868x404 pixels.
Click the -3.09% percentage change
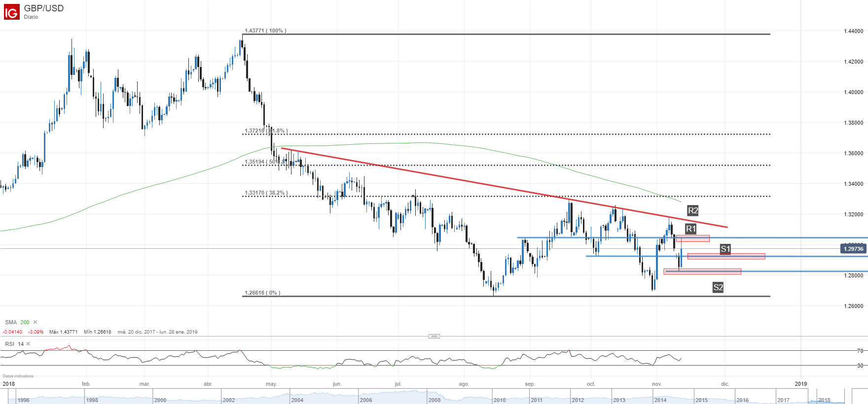click(36, 332)
